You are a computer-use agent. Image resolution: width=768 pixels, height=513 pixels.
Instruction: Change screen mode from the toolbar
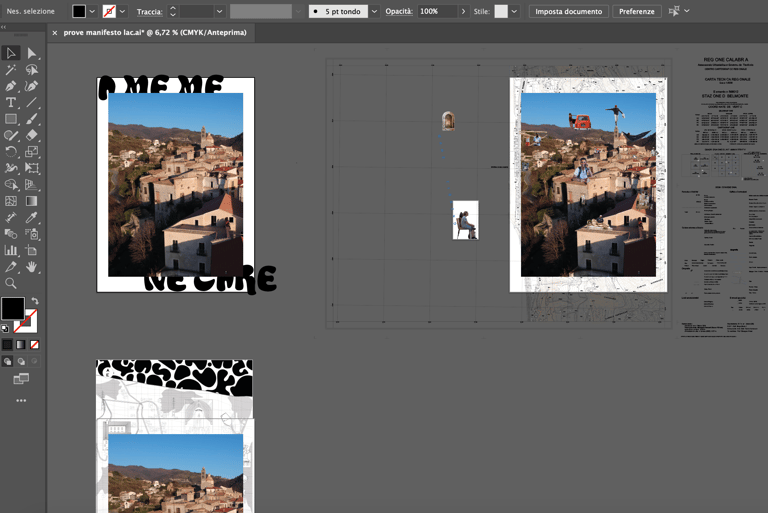[x=21, y=379]
